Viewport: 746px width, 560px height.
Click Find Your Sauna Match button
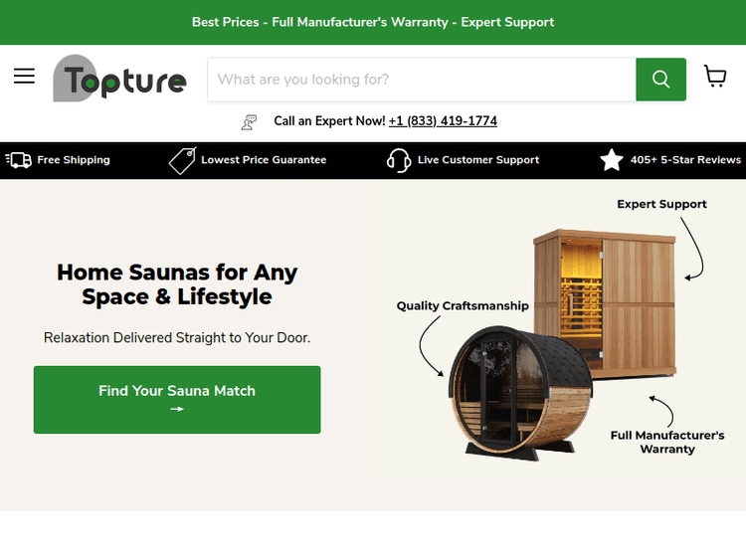click(x=177, y=400)
